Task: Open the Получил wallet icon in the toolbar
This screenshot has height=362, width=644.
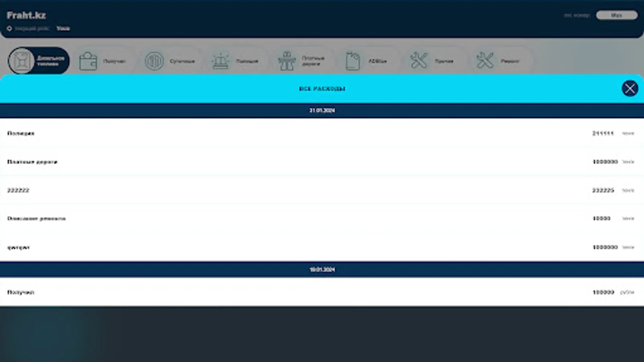Action: tap(88, 60)
